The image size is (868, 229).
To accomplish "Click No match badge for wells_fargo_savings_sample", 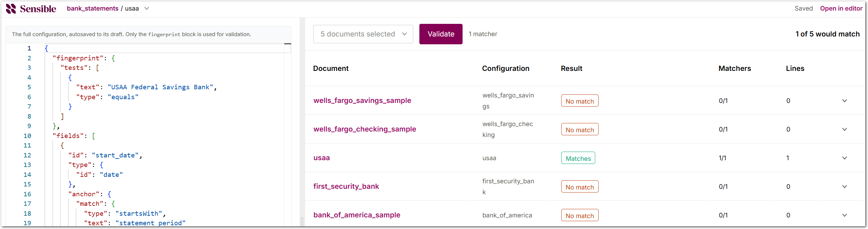I will [x=580, y=101].
